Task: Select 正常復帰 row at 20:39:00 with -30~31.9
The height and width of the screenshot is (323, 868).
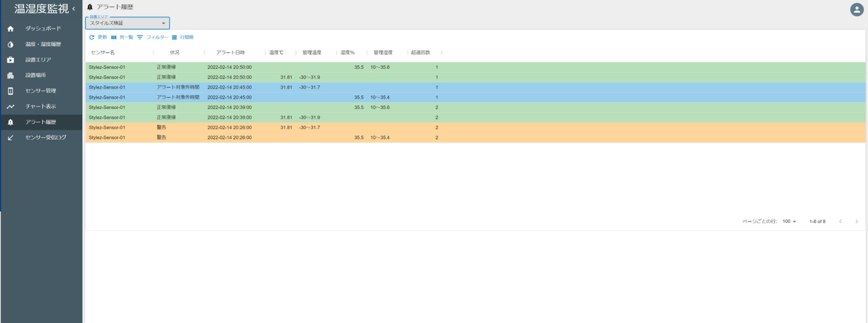Action: (x=475, y=118)
